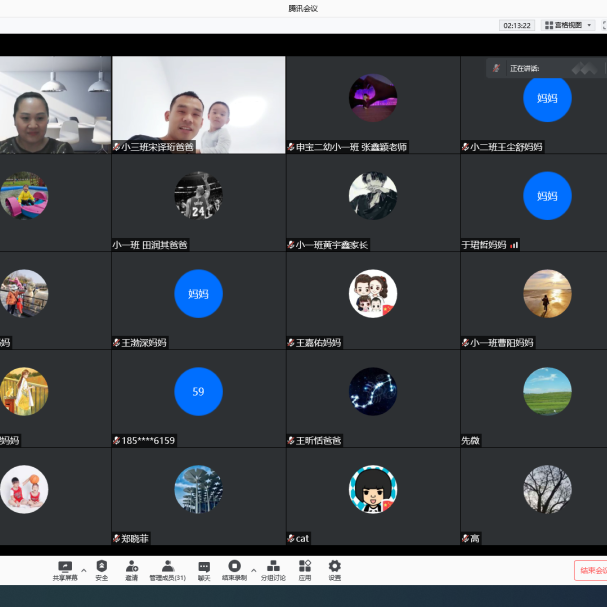Click the name label 小一班 田润其爸爸

tap(150, 245)
